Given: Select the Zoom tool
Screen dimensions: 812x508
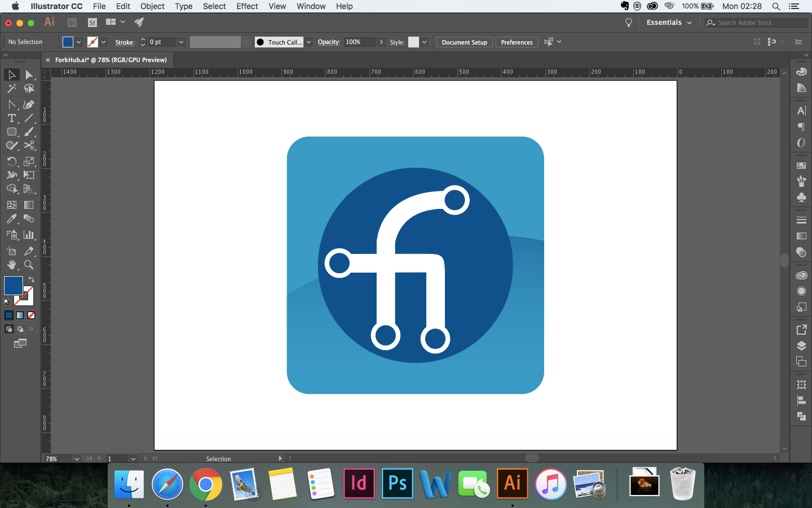Looking at the screenshot, I should (x=29, y=265).
